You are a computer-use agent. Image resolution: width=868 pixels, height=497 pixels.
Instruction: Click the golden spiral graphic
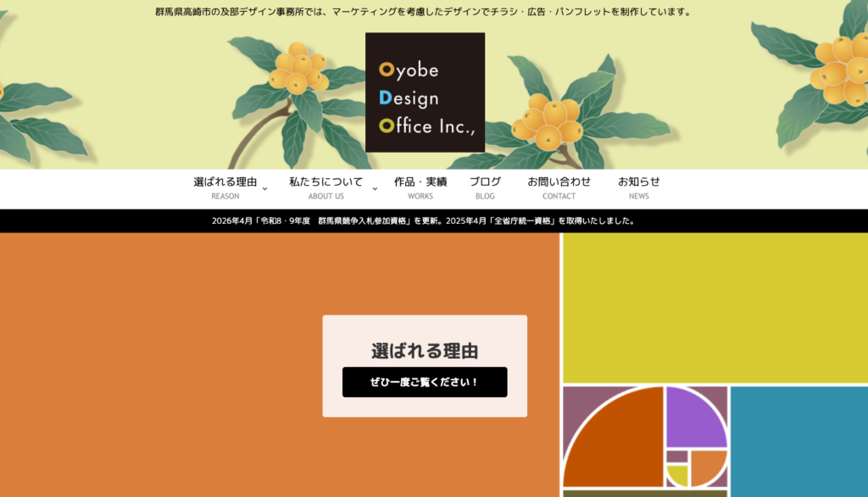pos(645,438)
